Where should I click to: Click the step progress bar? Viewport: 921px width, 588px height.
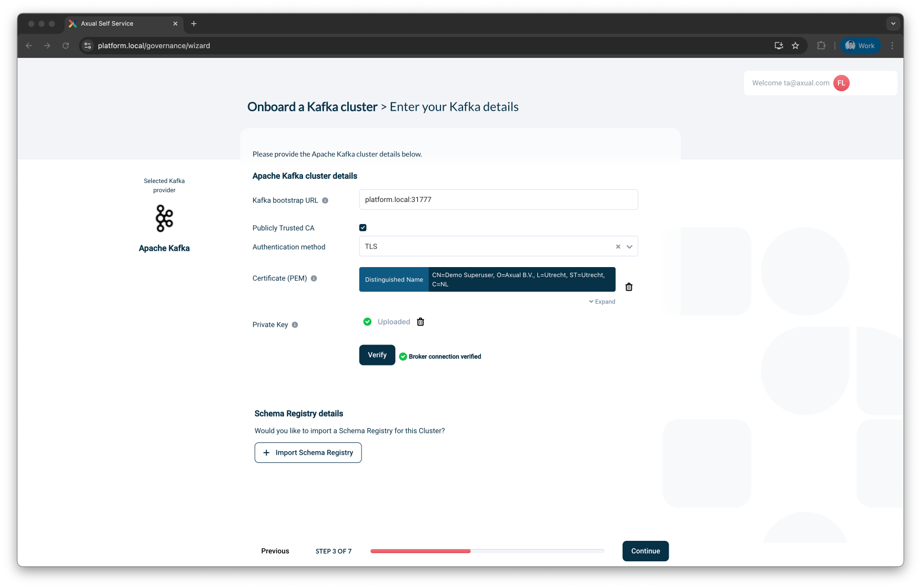click(x=487, y=551)
